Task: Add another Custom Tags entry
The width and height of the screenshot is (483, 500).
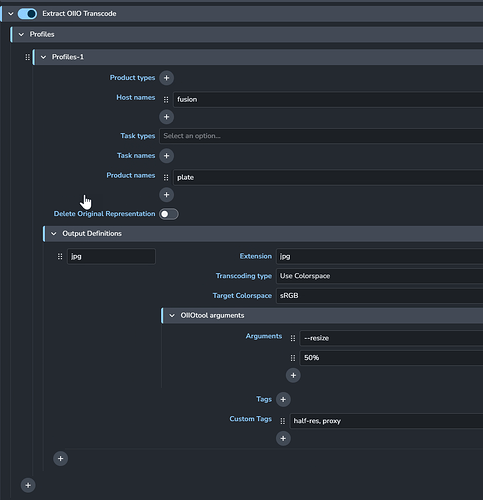Action: [283, 438]
